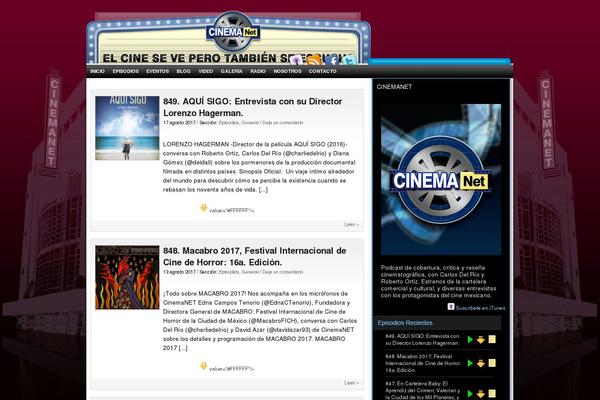Click Leer link for post 849

click(x=351, y=224)
